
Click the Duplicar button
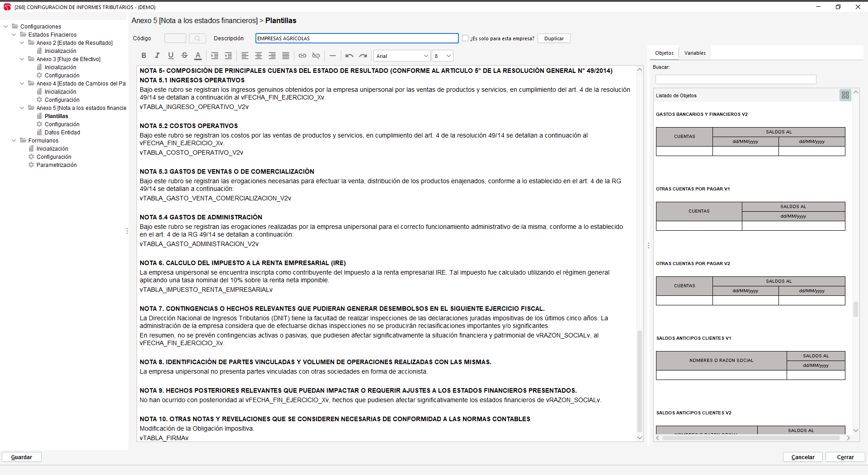pyautogui.click(x=554, y=38)
